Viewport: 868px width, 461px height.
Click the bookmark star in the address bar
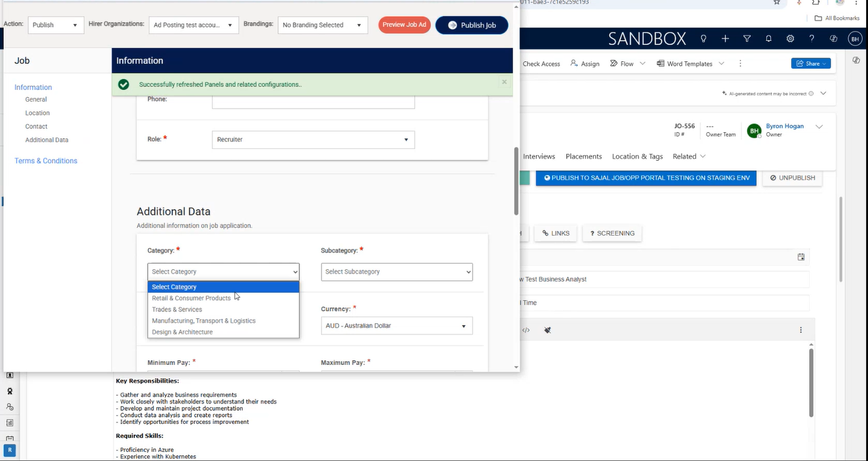pos(777,2)
